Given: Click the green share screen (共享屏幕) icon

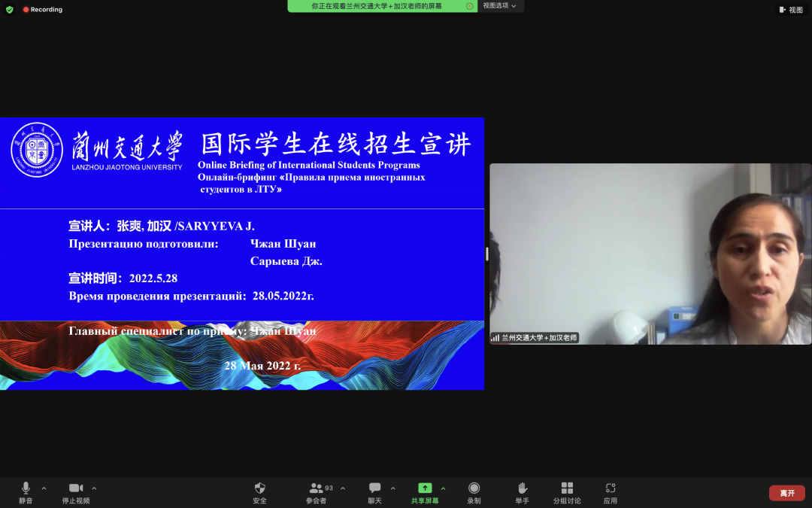Looking at the screenshot, I should (425, 488).
